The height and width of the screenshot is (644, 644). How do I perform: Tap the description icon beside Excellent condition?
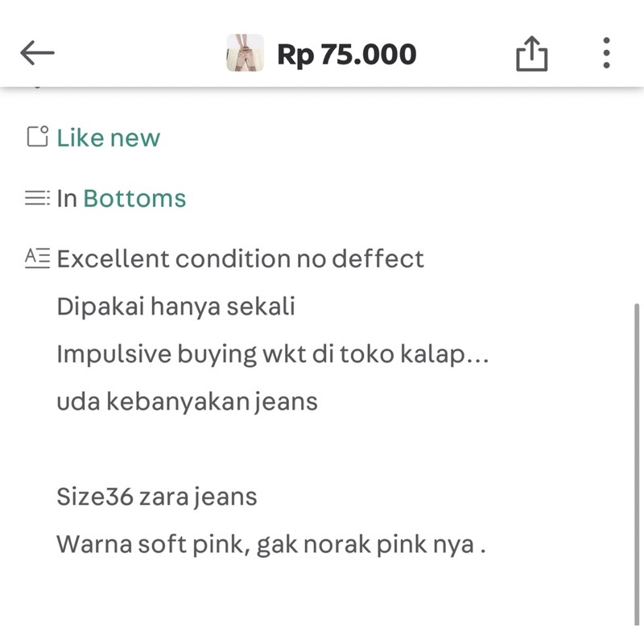tap(36, 258)
